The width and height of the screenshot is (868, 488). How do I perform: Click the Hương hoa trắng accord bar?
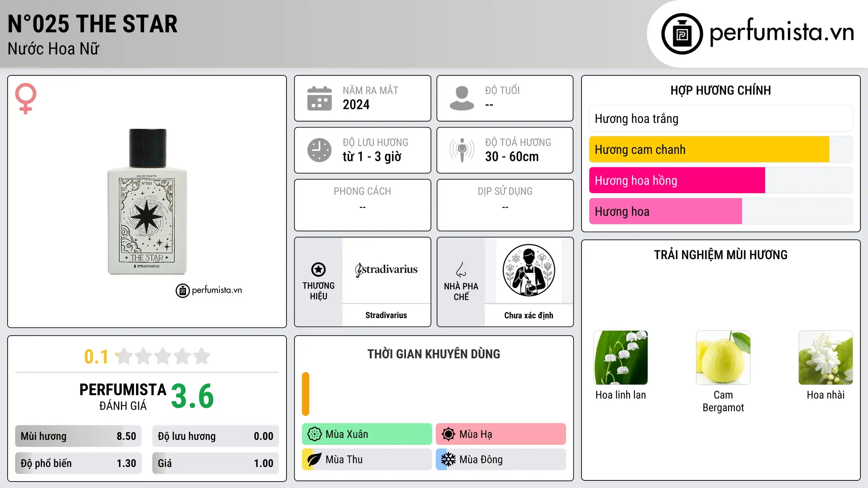click(721, 119)
